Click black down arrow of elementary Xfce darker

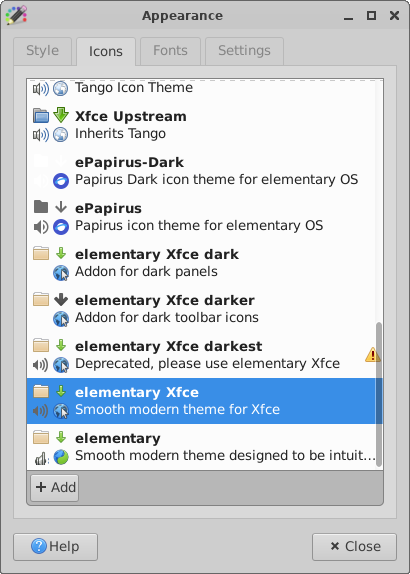61,299
